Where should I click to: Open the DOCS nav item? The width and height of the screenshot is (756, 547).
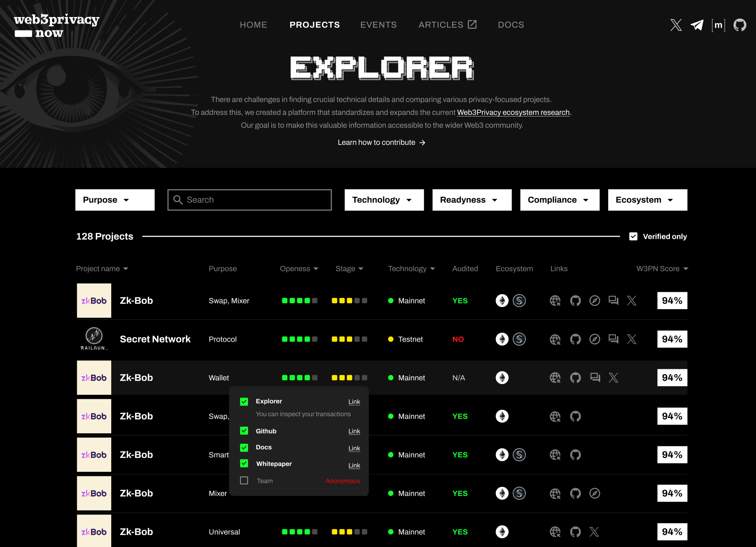511,25
